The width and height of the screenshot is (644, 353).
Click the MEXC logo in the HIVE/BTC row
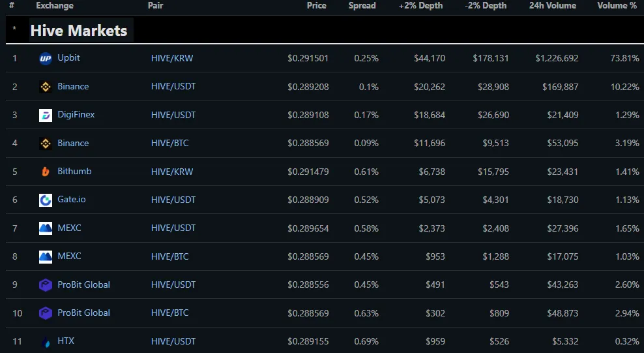[x=46, y=257]
